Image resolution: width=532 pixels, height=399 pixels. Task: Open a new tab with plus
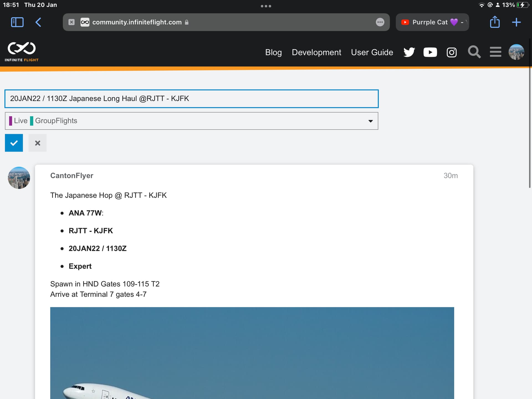point(516,22)
